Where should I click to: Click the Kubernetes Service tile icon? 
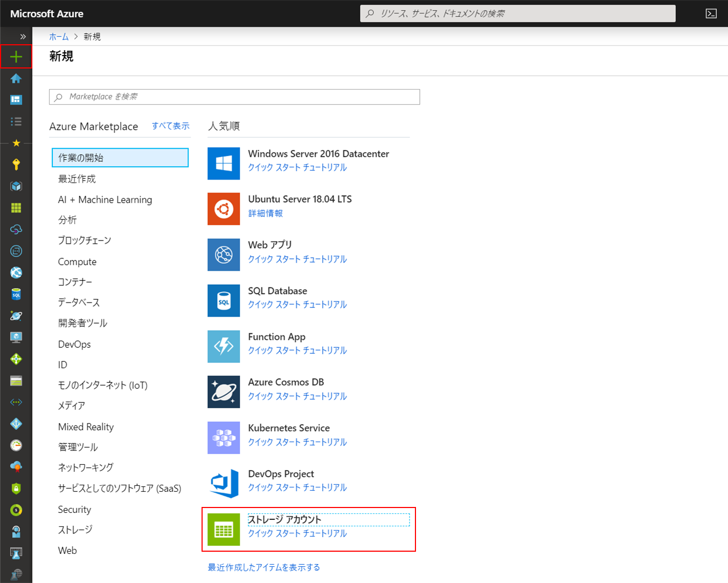(x=224, y=438)
